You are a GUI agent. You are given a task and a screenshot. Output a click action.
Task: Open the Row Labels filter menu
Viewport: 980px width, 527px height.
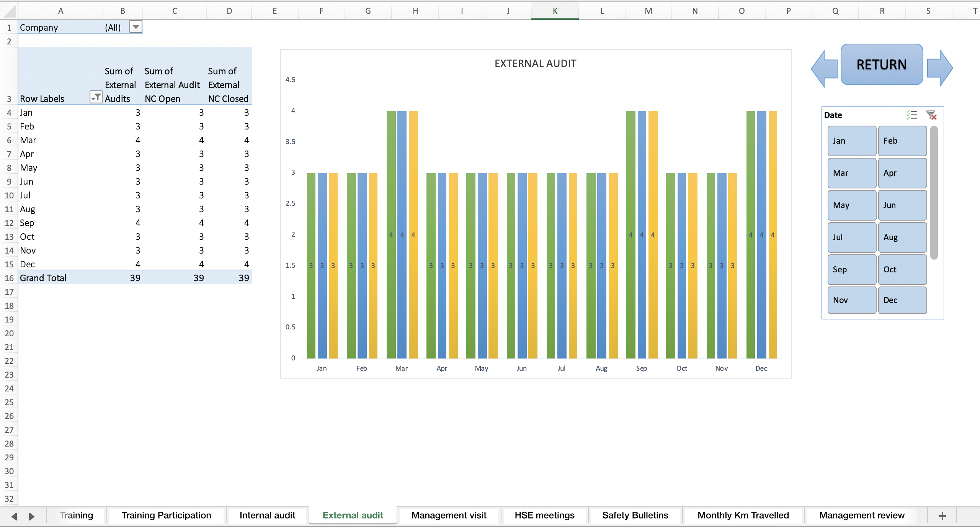tap(96, 97)
